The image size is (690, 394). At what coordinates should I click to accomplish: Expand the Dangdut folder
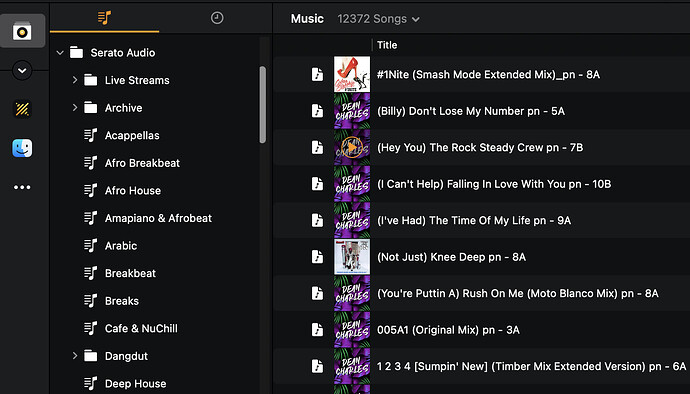74,356
